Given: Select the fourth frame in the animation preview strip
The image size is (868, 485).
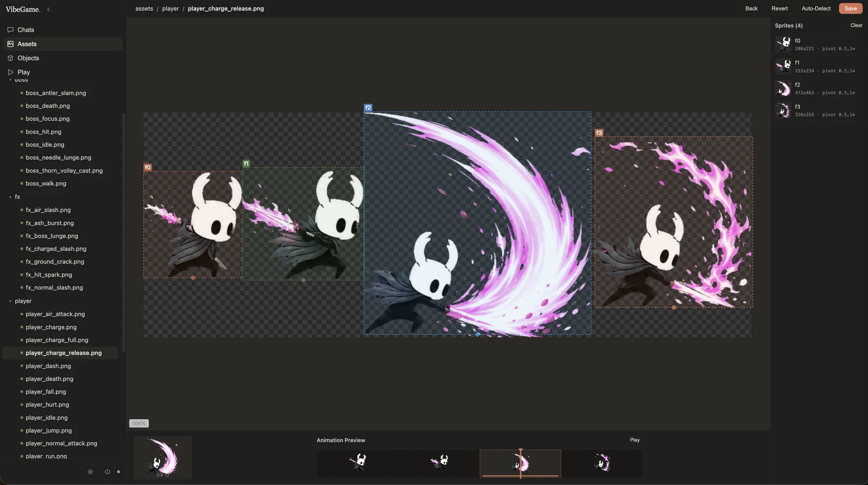Looking at the screenshot, I should (602, 463).
